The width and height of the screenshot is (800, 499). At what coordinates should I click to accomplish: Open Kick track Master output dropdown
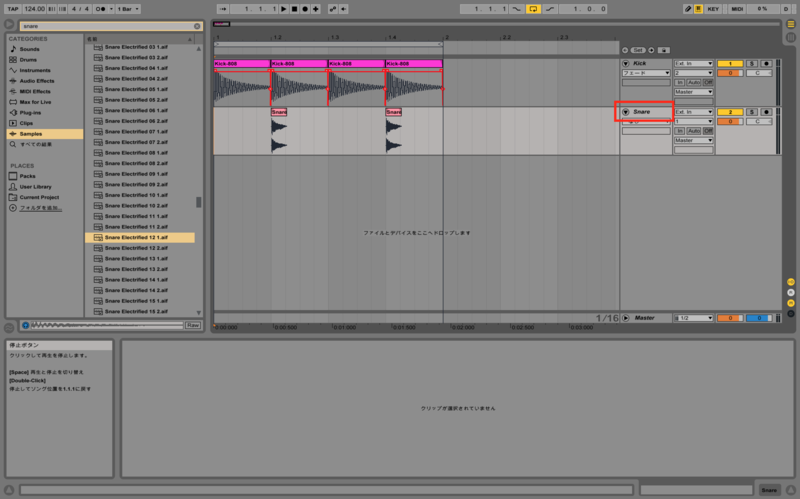693,92
